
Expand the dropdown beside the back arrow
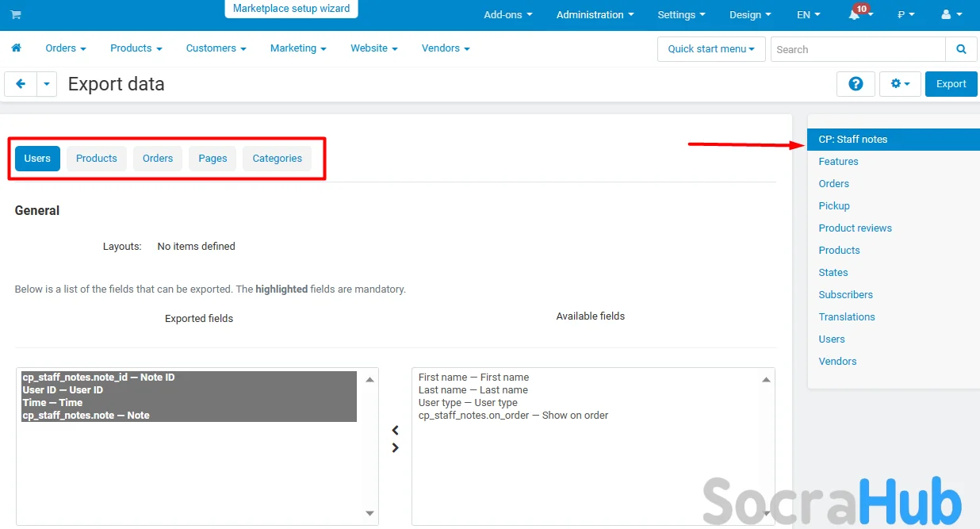click(47, 83)
